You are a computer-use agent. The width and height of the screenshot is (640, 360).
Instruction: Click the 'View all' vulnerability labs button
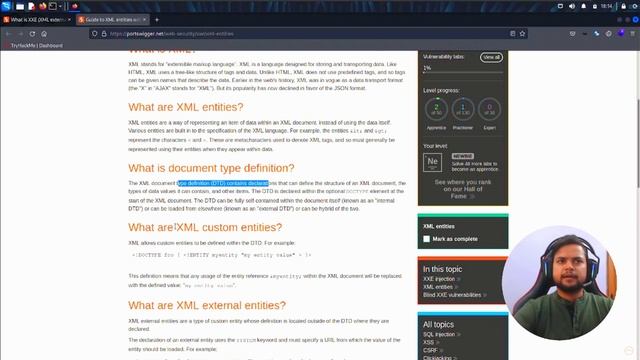click(x=491, y=57)
